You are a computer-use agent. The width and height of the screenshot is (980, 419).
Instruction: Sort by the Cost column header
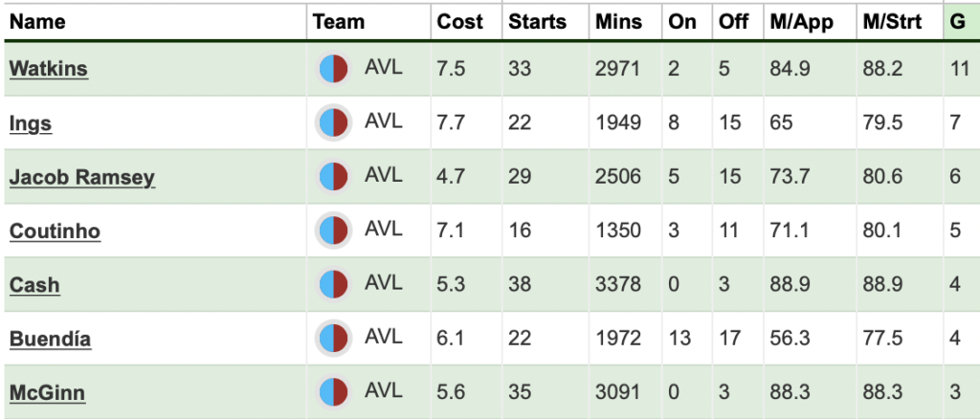(x=460, y=22)
